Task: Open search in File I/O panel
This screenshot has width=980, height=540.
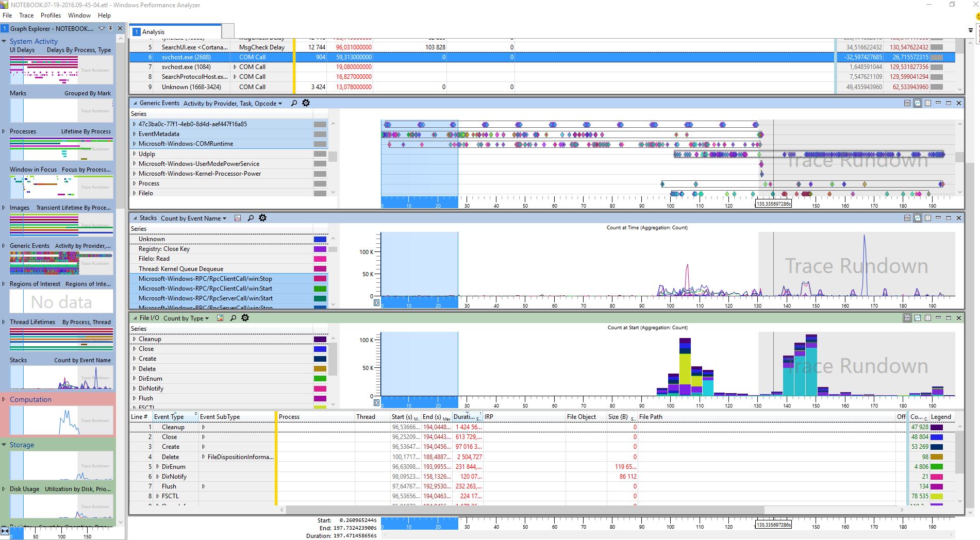Action: tap(233, 318)
